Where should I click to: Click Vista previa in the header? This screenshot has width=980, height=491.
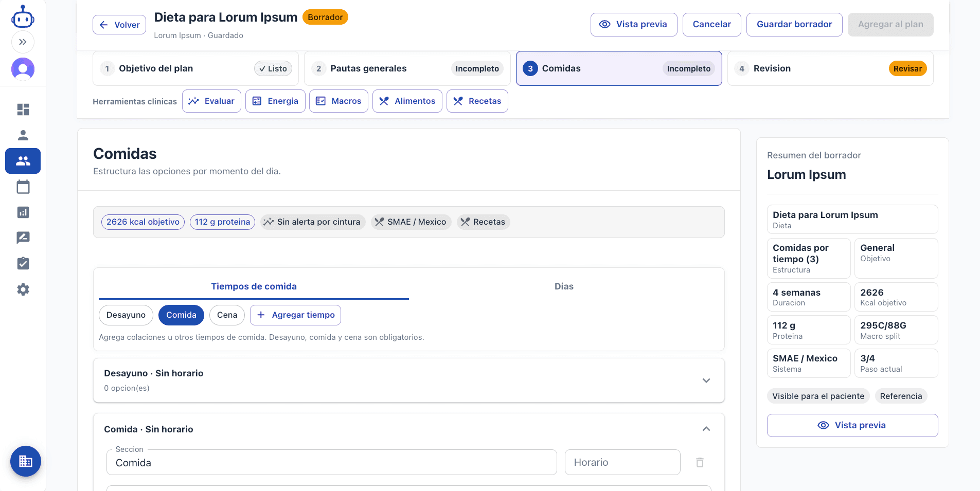click(x=634, y=25)
